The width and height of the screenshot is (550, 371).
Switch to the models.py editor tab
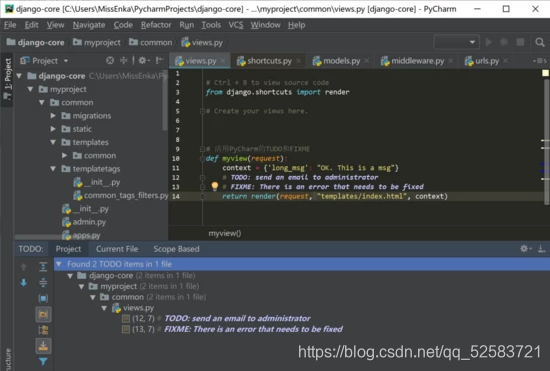[x=341, y=61]
